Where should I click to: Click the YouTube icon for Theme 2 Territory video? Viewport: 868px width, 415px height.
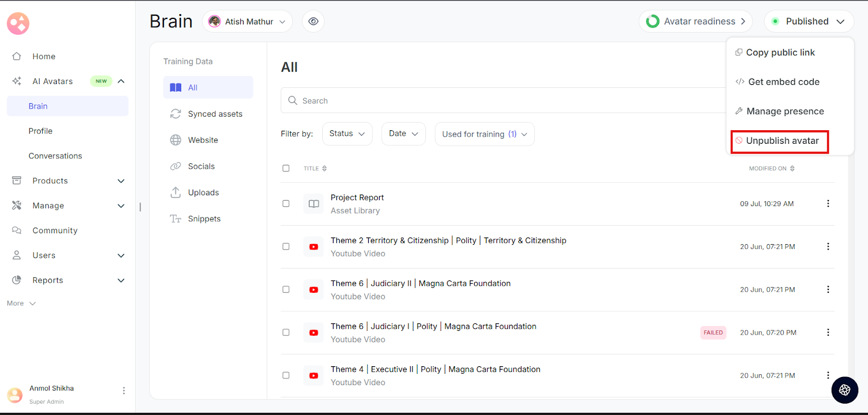tap(314, 247)
